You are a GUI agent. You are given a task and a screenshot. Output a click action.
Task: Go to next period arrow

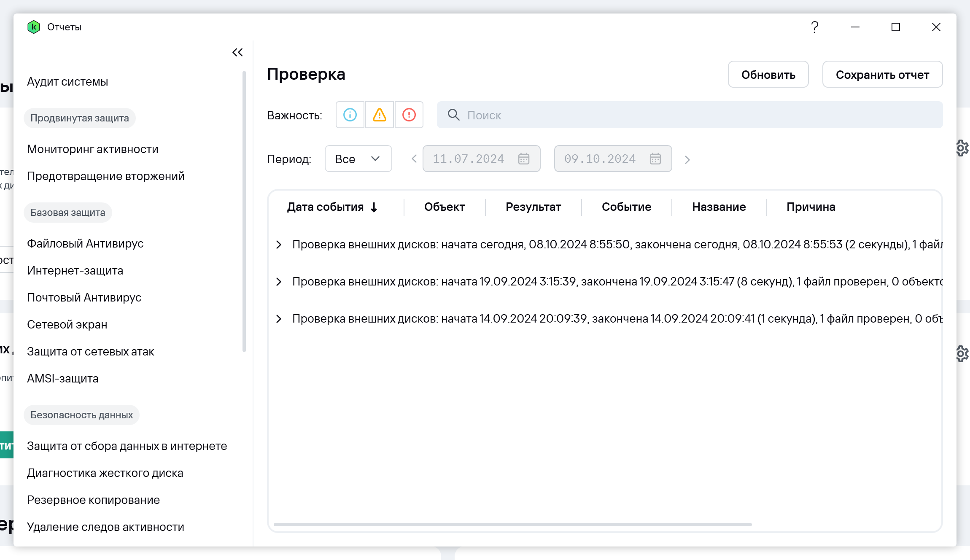pyautogui.click(x=687, y=159)
